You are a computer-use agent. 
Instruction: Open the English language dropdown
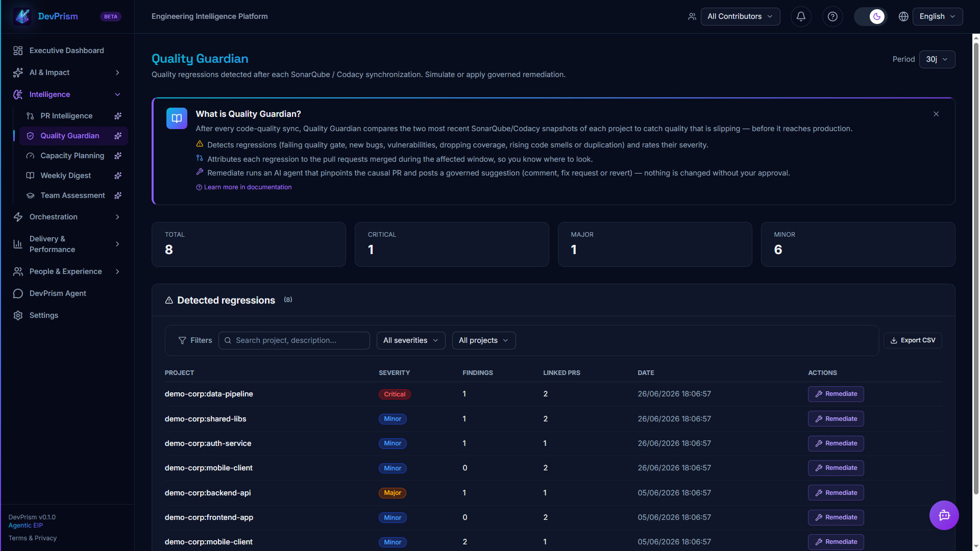pos(937,16)
